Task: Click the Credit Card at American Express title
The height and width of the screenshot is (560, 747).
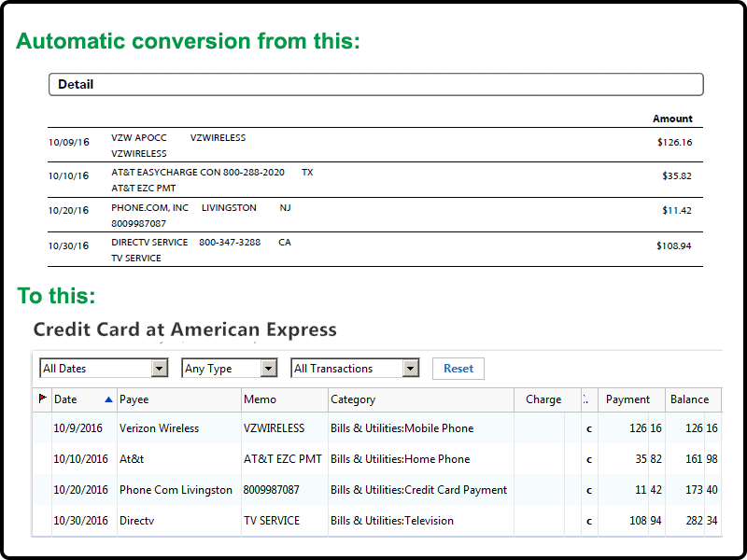Action: [x=185, y=329]
